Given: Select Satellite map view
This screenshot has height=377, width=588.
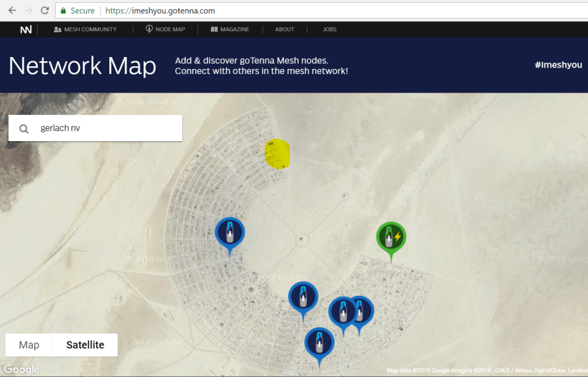Looking at the screenshot, I should (x=85, y=345).
